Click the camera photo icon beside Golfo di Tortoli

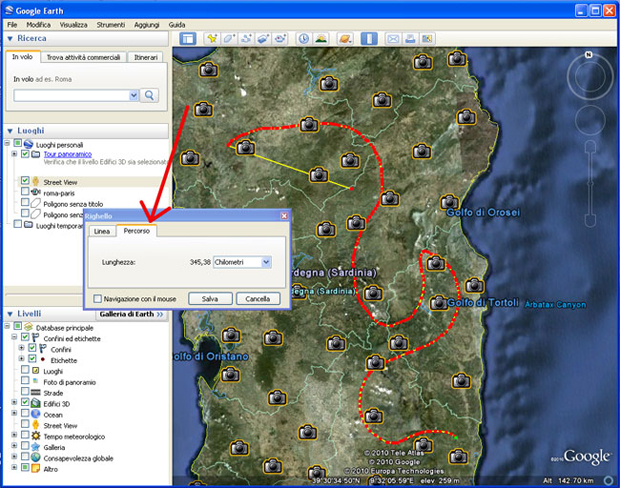(439, 303)
